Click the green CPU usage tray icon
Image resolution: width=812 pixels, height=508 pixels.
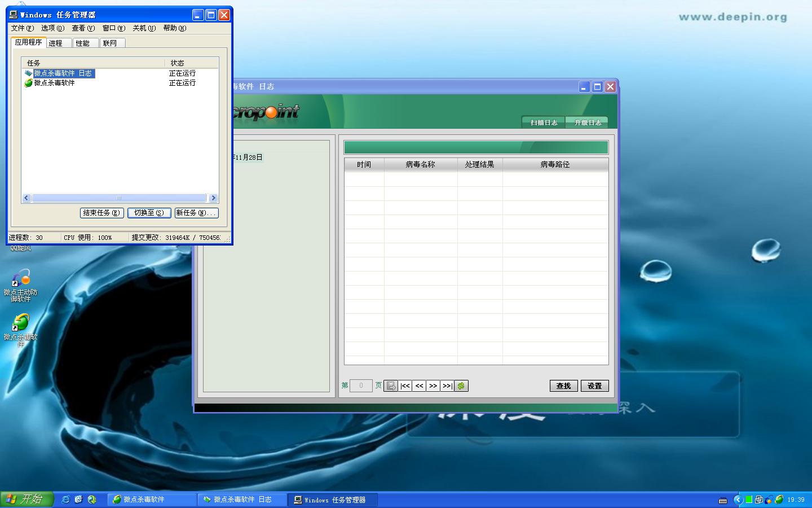[749, 500]
